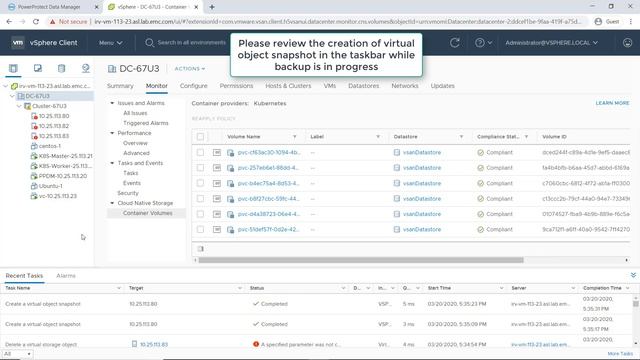Check the pvc-b4ec75a4 row checkbox
The image size is (640, 360).
click(x=200, y=183)
